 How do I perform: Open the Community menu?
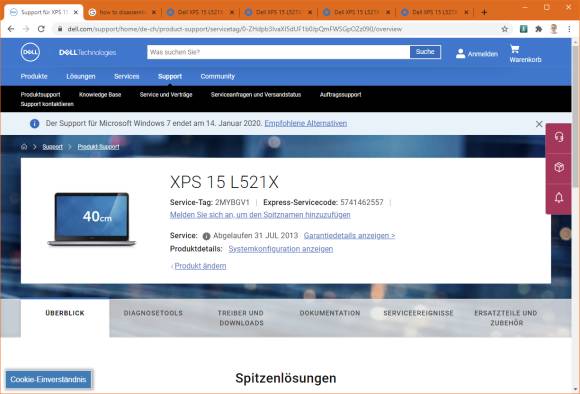point(218,76)
